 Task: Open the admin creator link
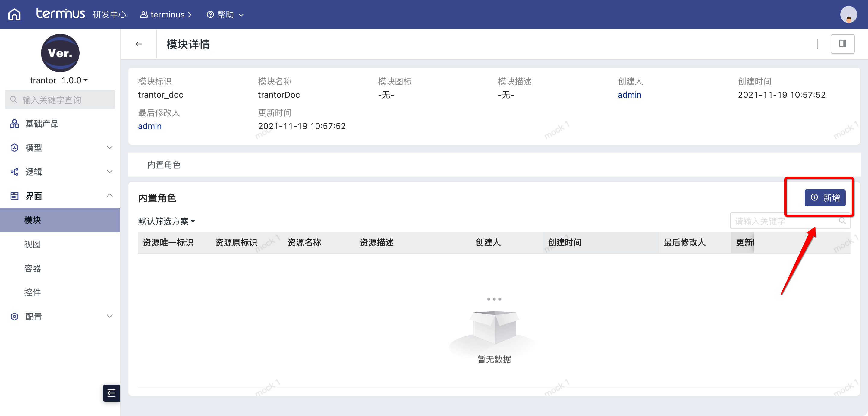(x=629, y=95)
